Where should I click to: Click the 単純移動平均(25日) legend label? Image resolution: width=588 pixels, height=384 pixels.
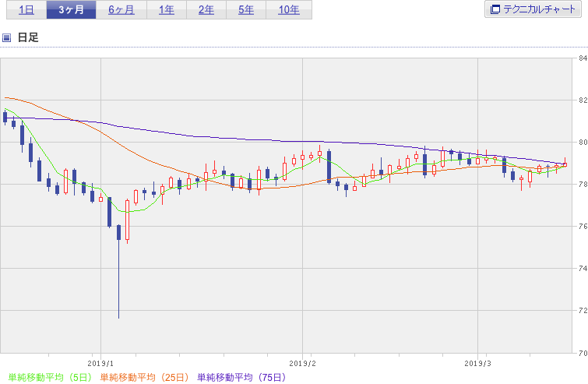tap(144, 377)
